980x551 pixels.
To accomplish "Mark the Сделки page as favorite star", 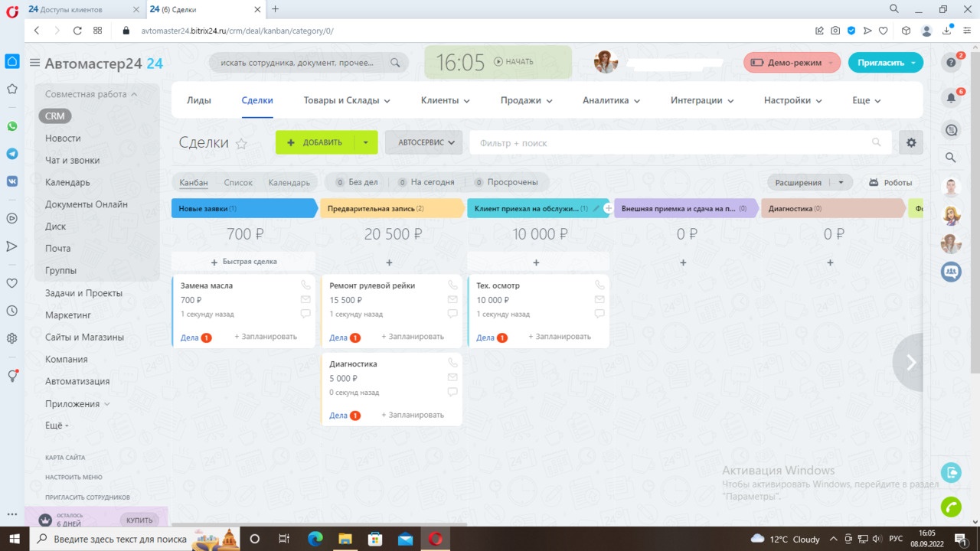I will coord(241,143).
